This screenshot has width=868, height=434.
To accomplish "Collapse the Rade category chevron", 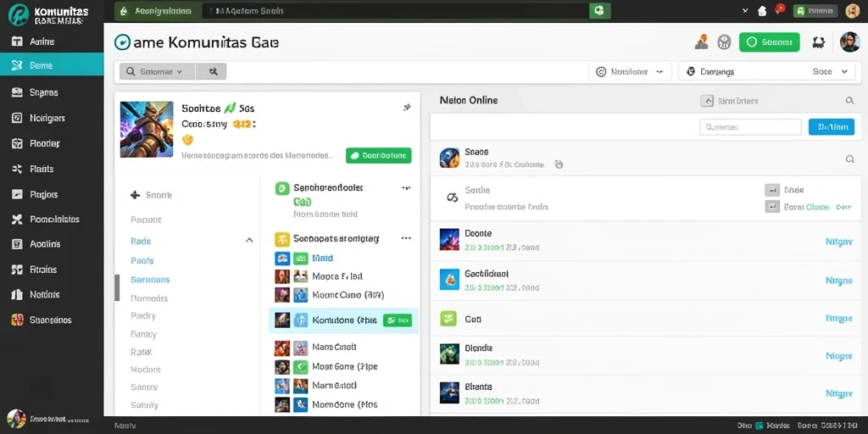I will (249, 240).
